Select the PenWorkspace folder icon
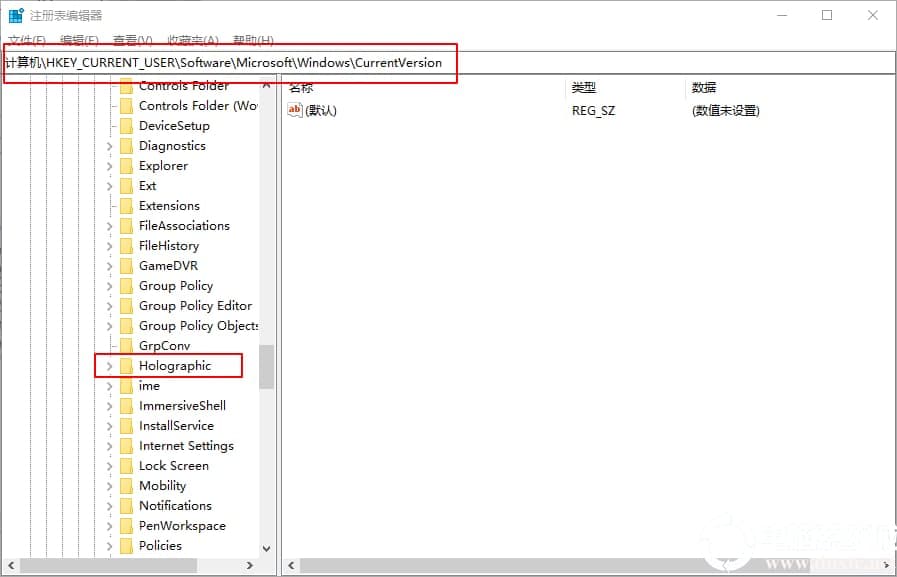 (x=126, y=525)
